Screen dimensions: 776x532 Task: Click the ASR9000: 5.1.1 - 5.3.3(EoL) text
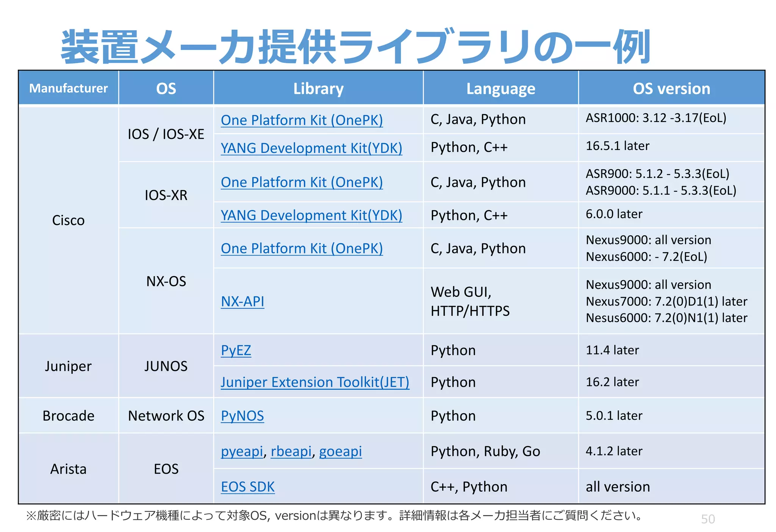661,190
